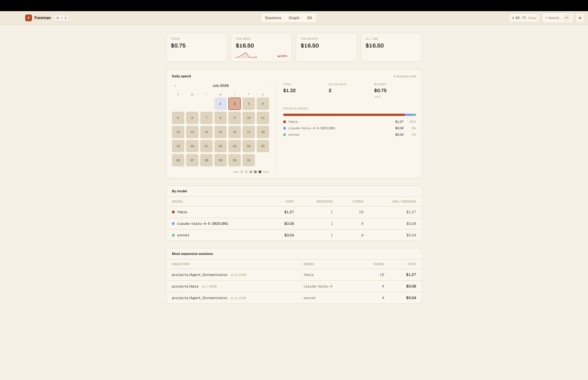
Task: Click the darkest heatmap legend dot
Action: click(x=260, y=172)
